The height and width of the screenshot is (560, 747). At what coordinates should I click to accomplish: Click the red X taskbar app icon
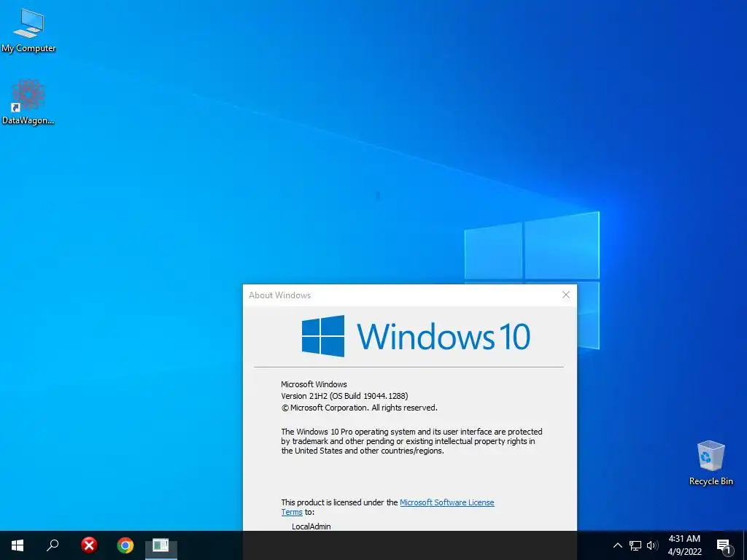point(88,545)
